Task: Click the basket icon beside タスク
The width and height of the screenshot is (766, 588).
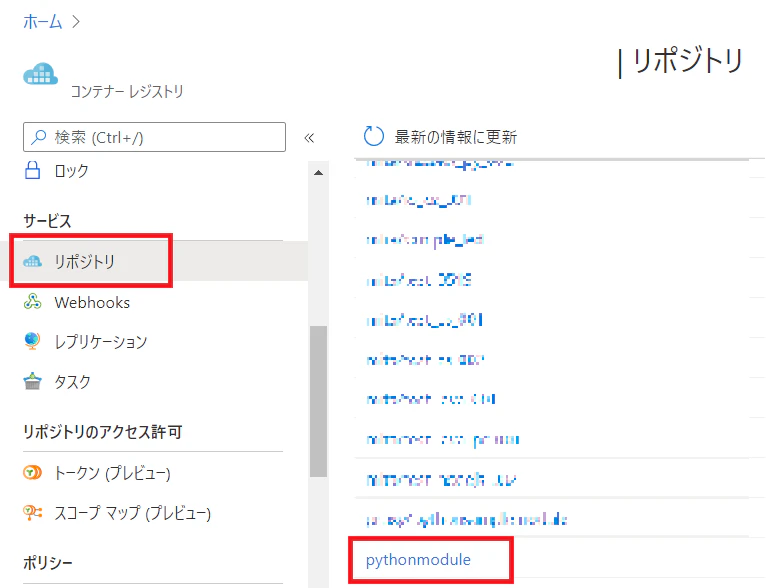Action: coord(32,381)
